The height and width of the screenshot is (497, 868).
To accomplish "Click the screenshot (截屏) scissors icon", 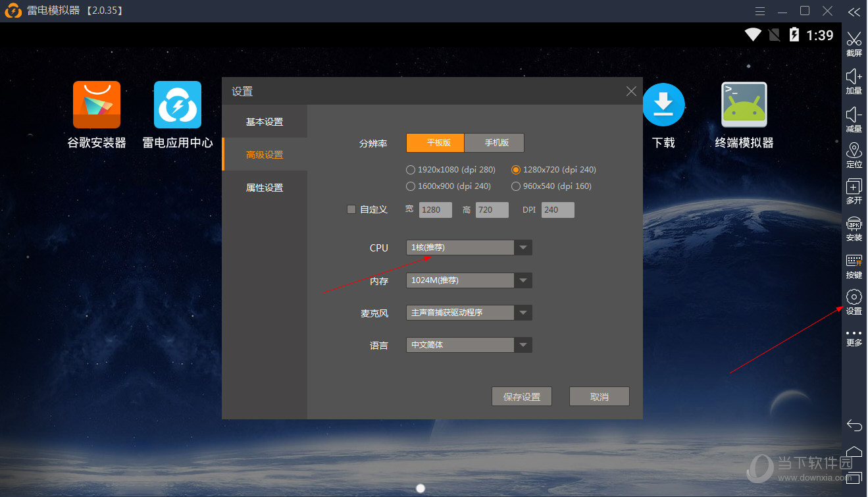I will tap(854, 39).
